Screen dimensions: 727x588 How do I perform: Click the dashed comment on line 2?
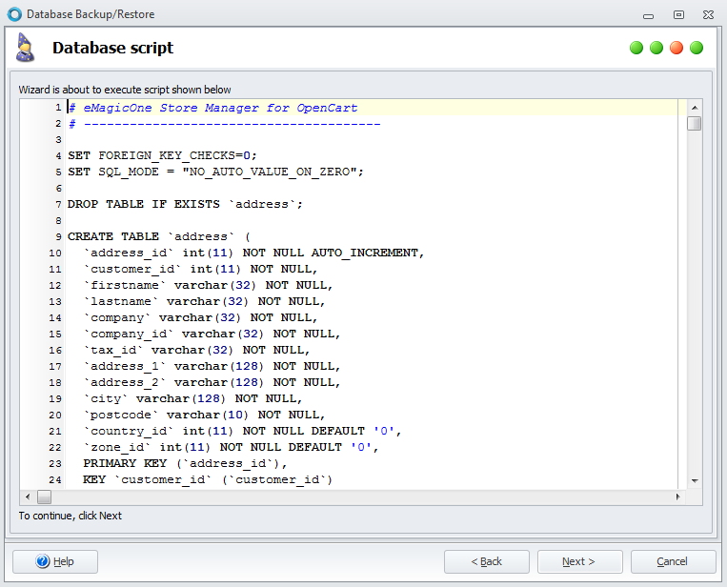225,124
